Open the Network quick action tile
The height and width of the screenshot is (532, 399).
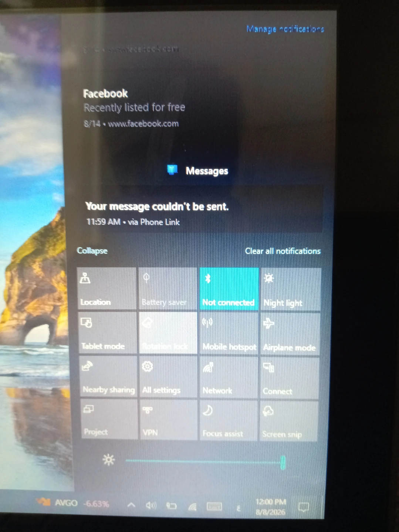pos(229,378)
